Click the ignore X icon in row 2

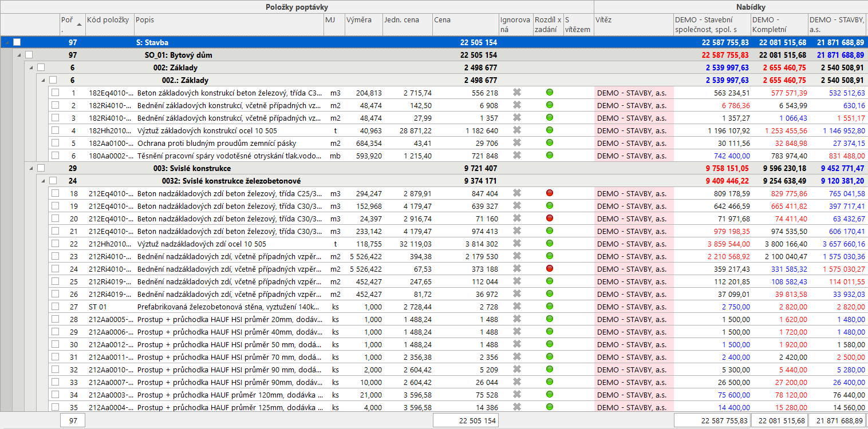click(516, 105)
